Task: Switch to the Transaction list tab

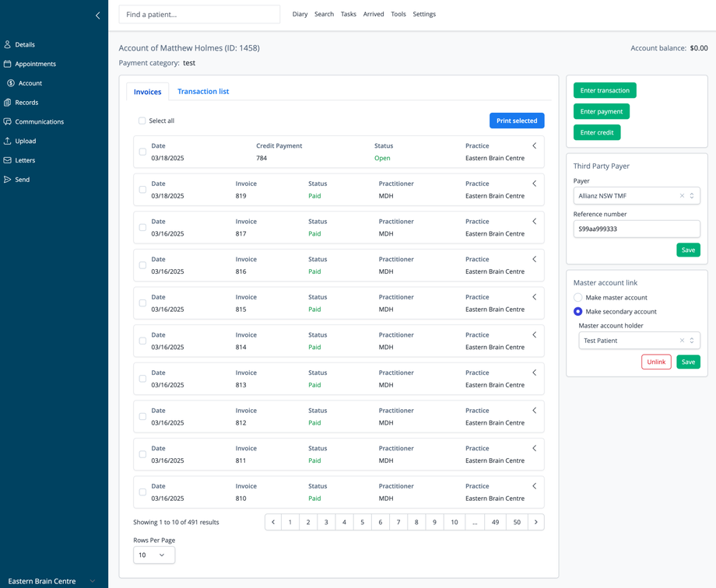Action: click(x=203, y=92)
